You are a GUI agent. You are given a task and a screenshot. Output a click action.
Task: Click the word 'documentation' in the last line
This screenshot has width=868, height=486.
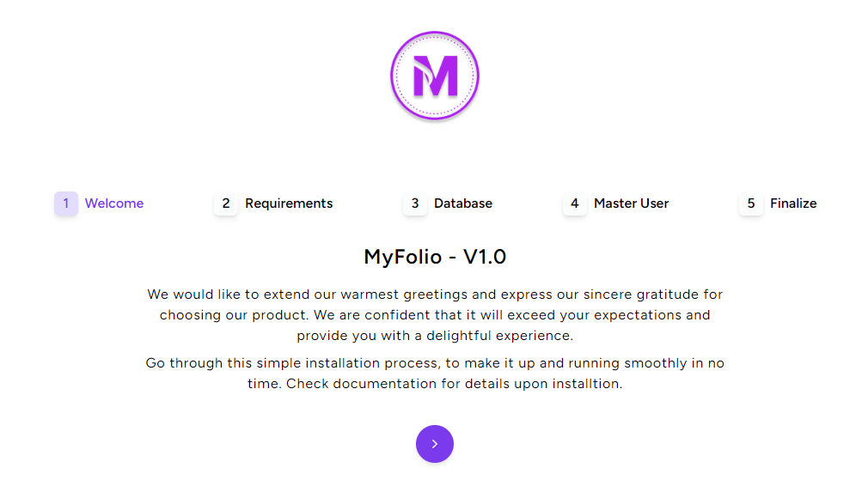click(x=377, y=384)
